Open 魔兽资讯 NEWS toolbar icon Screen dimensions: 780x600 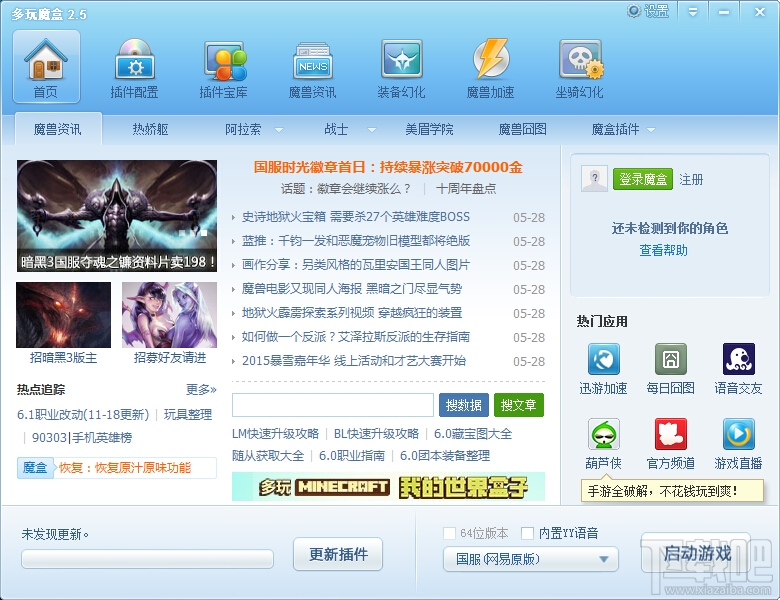pos(312,69)
